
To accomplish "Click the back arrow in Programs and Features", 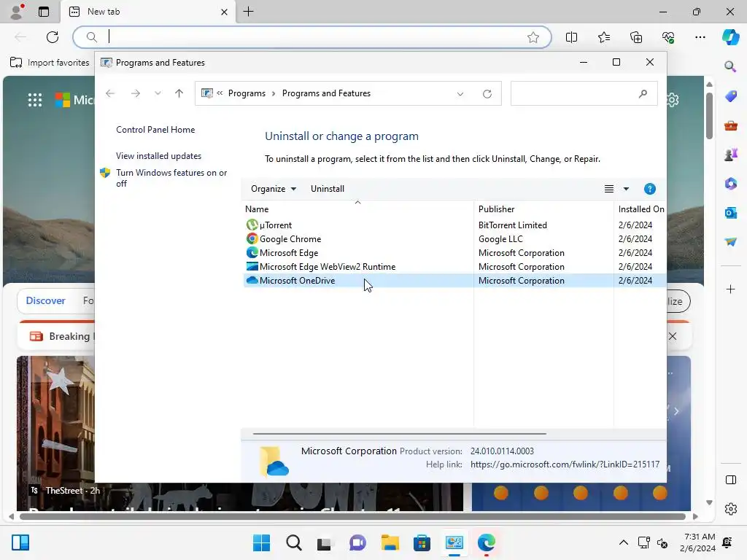I will 110,93.
